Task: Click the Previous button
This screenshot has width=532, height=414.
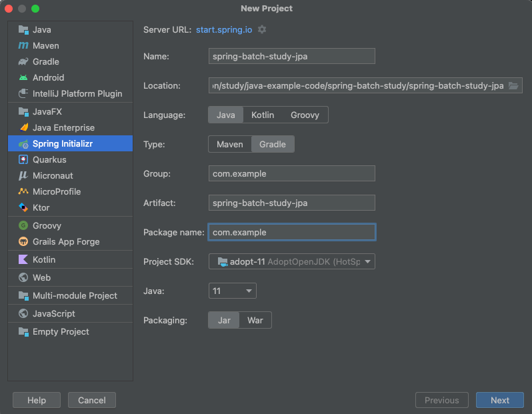Action: click(442, 400)
